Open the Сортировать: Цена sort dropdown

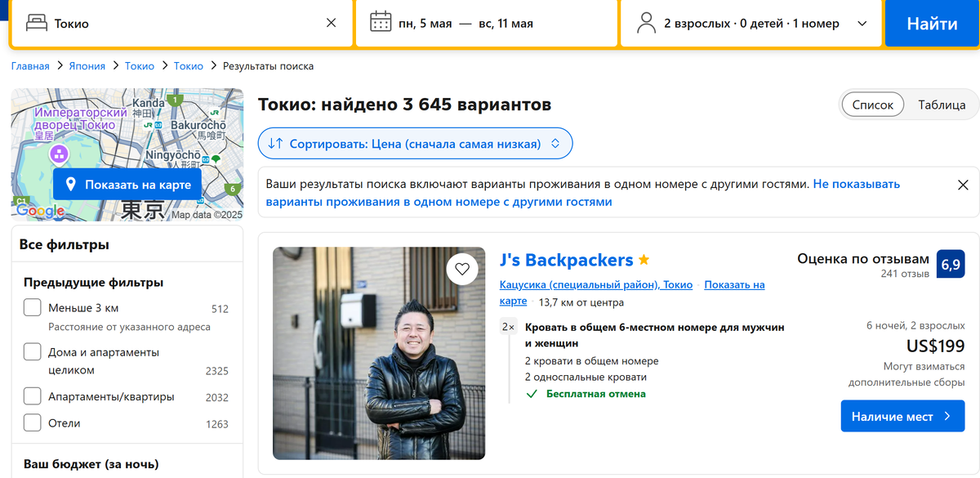pyautogui.click(x=415, y=143)
